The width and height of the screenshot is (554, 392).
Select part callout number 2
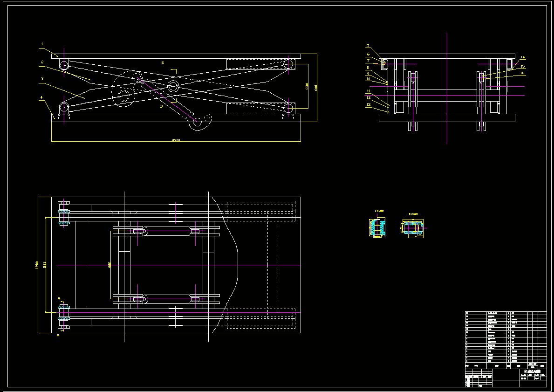pyautogui.click(x=42, y=62)
